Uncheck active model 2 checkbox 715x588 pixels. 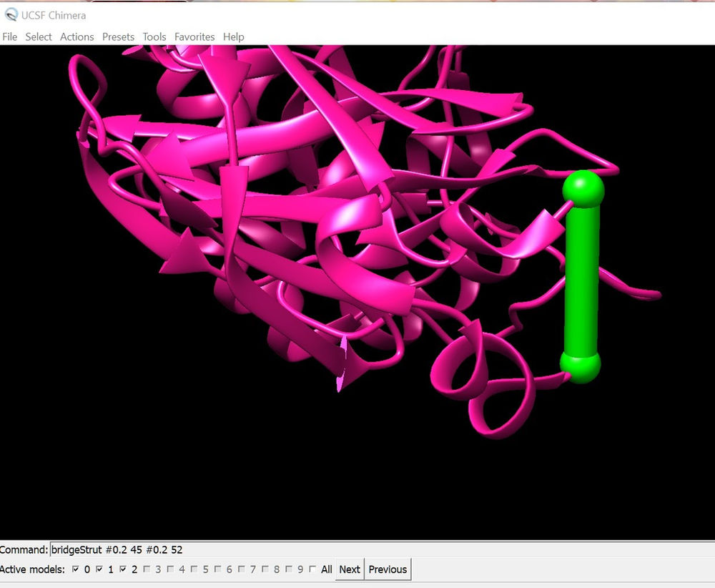tap(123, 569)
